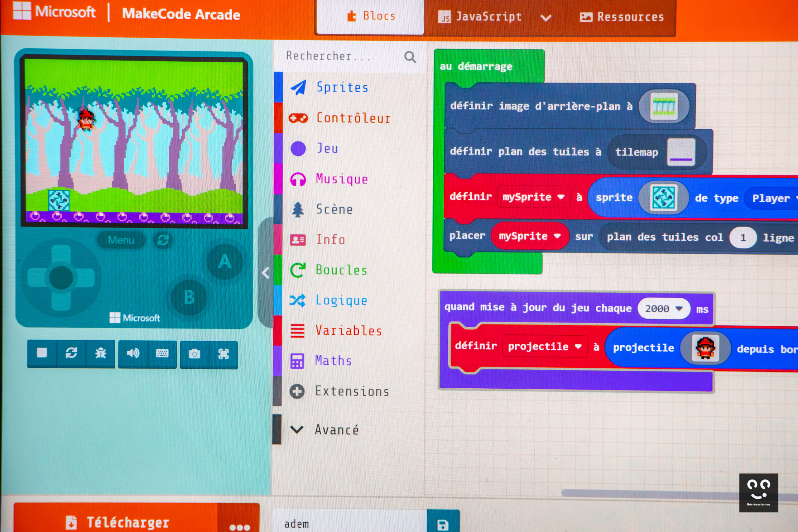Toggle debug mode with the bug icon
This screenshot has height=532, width=798.
coord(100,353)
